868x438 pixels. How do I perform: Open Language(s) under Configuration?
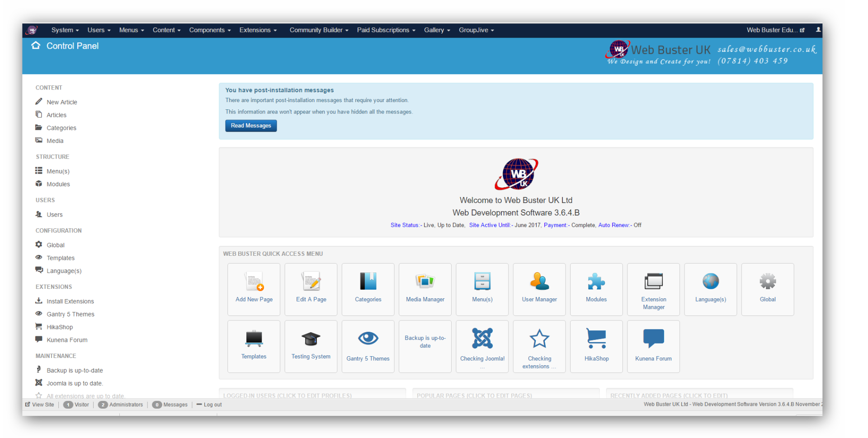[64, 270]
